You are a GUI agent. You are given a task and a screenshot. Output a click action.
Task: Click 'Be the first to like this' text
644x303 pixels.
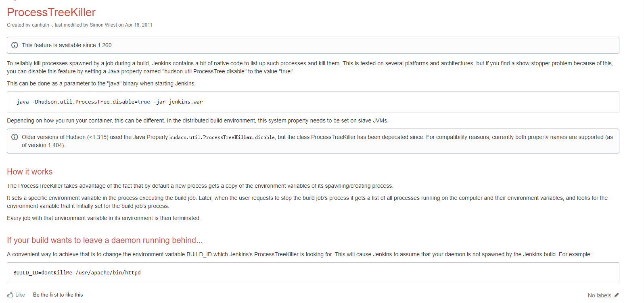click(x=58, y=295)
